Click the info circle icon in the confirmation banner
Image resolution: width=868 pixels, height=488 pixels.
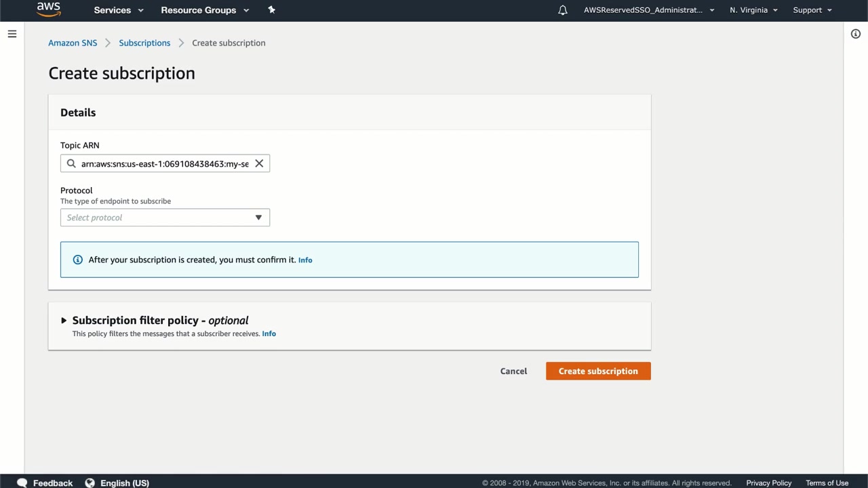77,260
